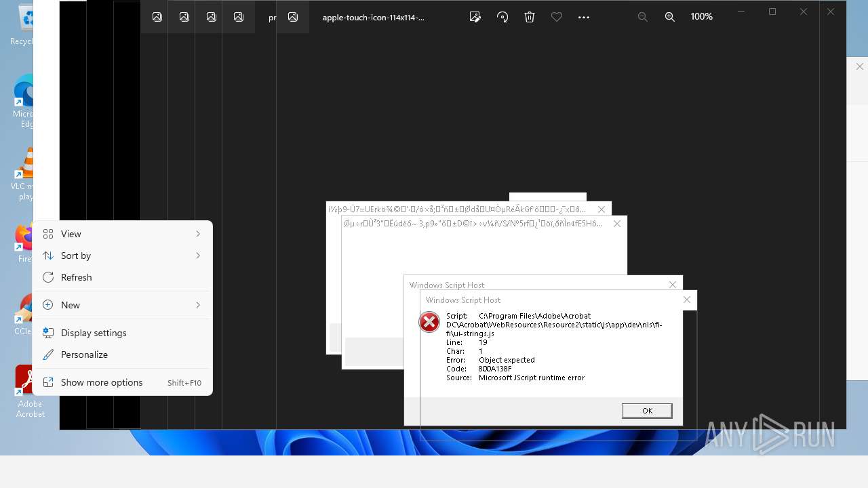868x488 pixels.
Task: Click the 'Object expected' error text
Action: pos(507,360)
